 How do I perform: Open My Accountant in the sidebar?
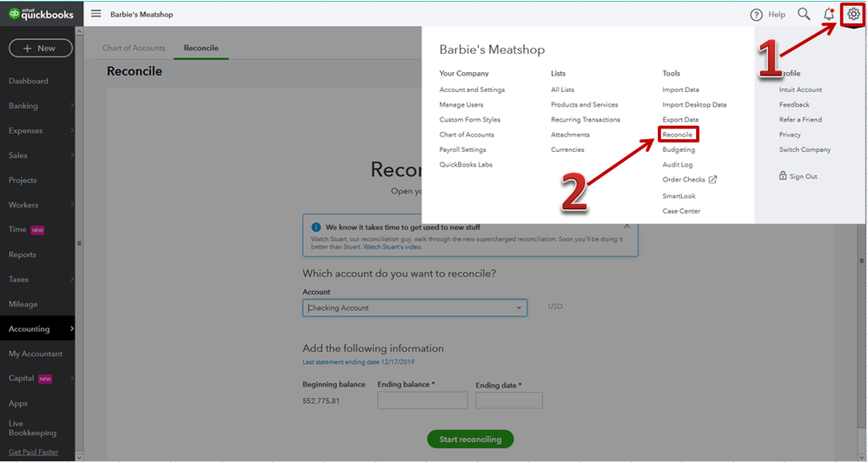[x=36, y=354]
